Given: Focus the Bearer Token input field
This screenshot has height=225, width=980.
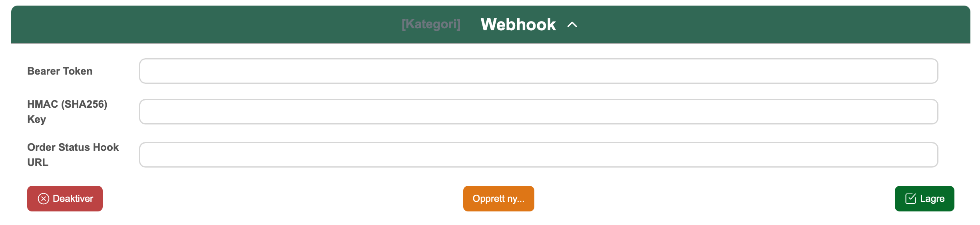Looking at the screenshot, I should [538, 71].
